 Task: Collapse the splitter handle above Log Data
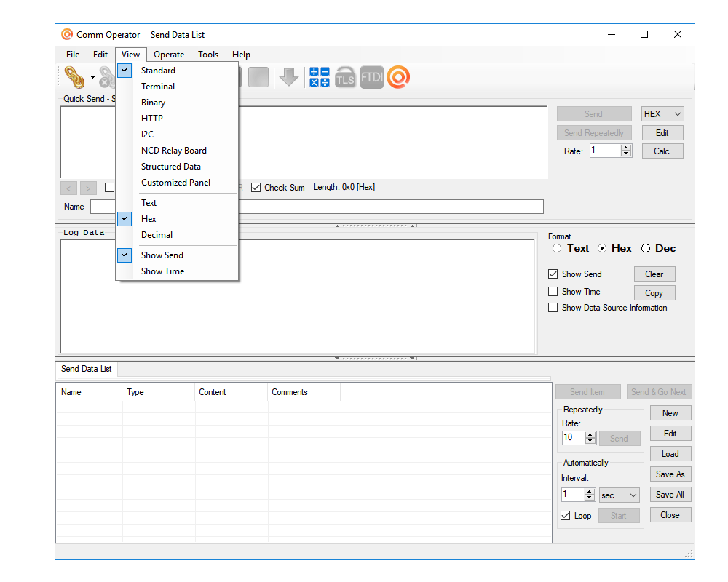tap(375, 226)
